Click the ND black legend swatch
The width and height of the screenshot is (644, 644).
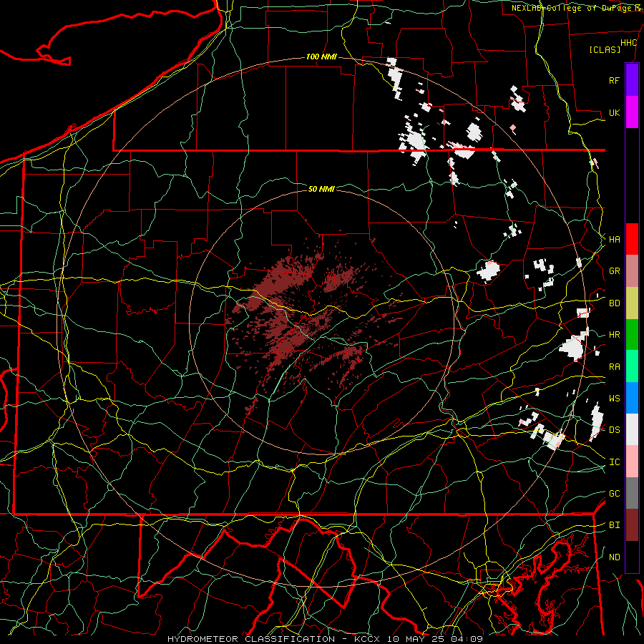[632, 557]
